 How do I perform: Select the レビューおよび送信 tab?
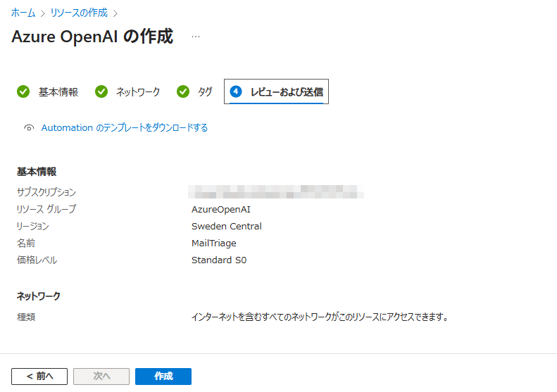(x=287, y=92)
